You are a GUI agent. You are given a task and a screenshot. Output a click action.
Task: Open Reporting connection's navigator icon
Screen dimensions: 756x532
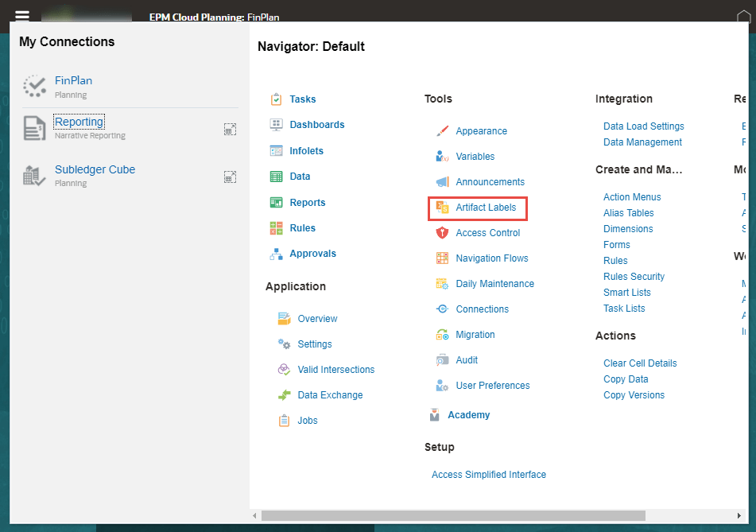[x=230, y=129]
